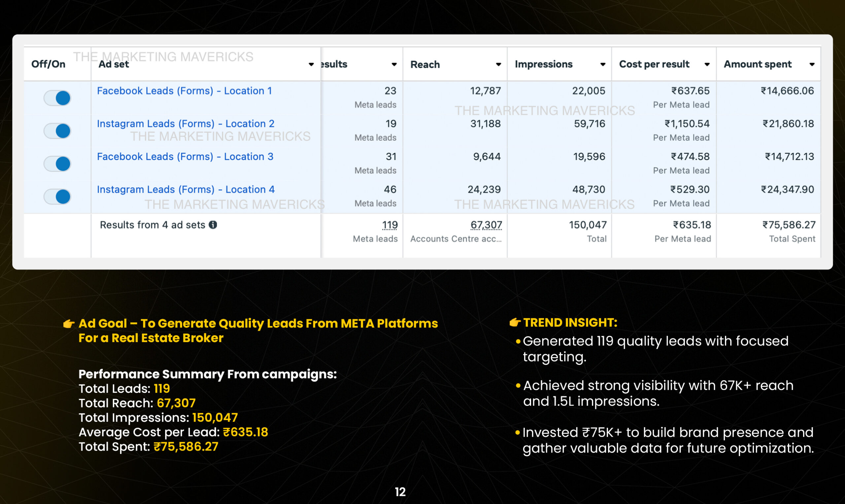Screen dimensions: 845x504
Task: Toggle off Instagram Leads Location 2 ad set
Action: 57,131
